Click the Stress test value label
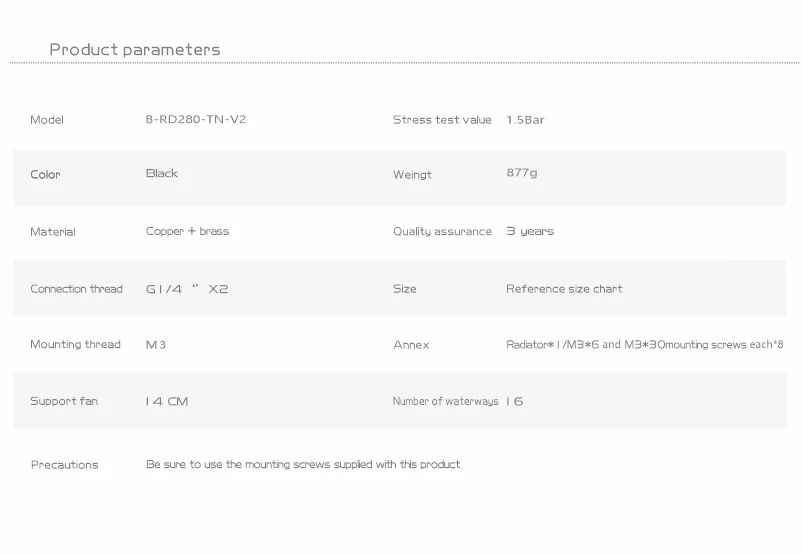Screen dimensions: 802x554 442,120
